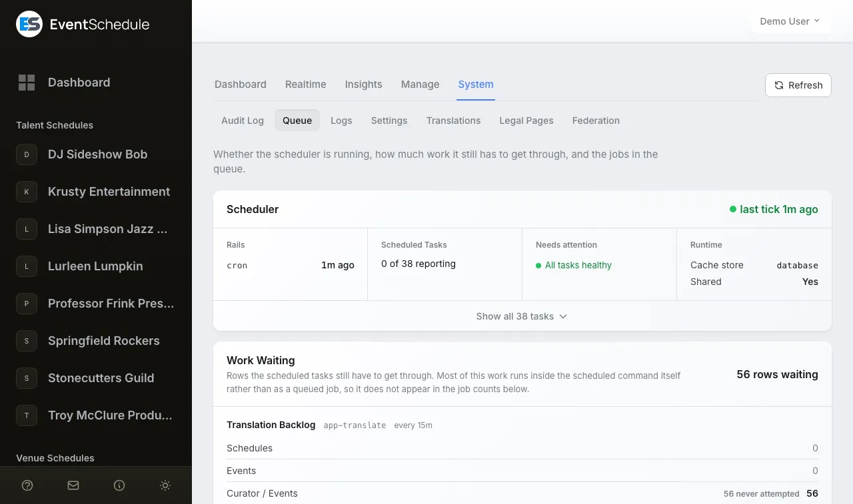Click the Troy McClure avatar badge

coord(27,415)
